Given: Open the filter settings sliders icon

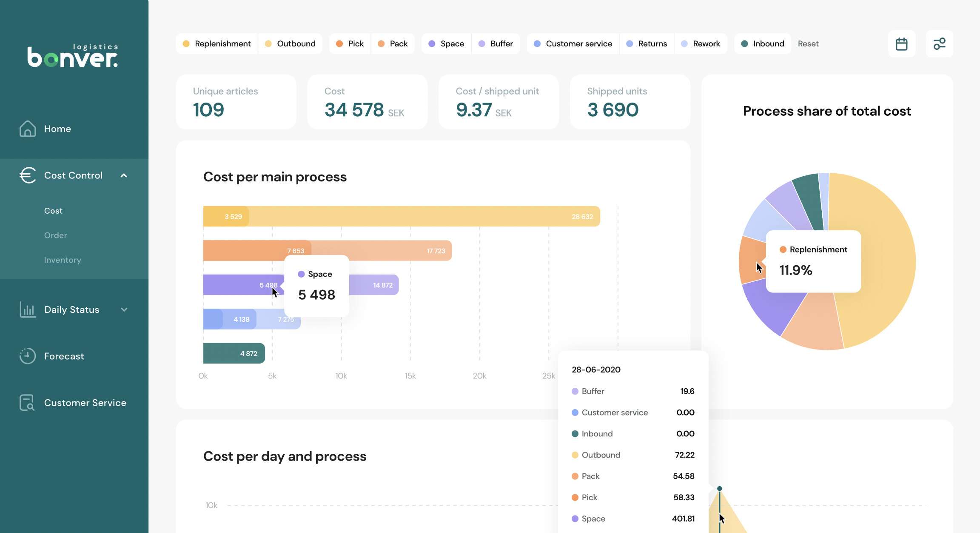Looking at the screenshot, I should tap(939, 44).
